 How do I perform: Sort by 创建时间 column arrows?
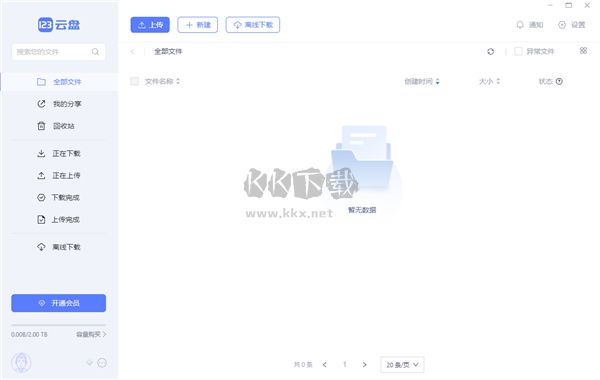(437, 81)
